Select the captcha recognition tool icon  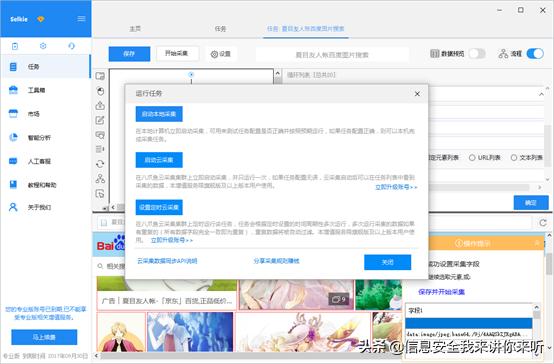click(100, 135)
